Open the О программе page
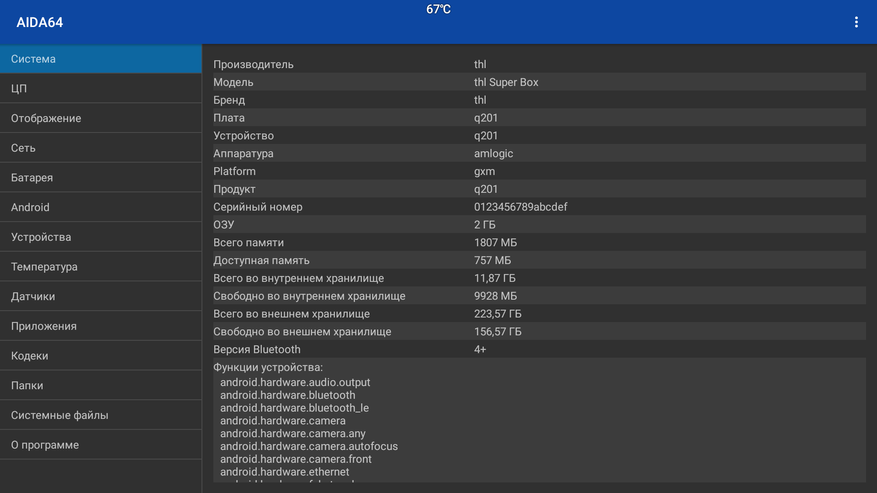The height and width of the screenshot is (493, 877). pyautogui.click(x=101, y=444)
